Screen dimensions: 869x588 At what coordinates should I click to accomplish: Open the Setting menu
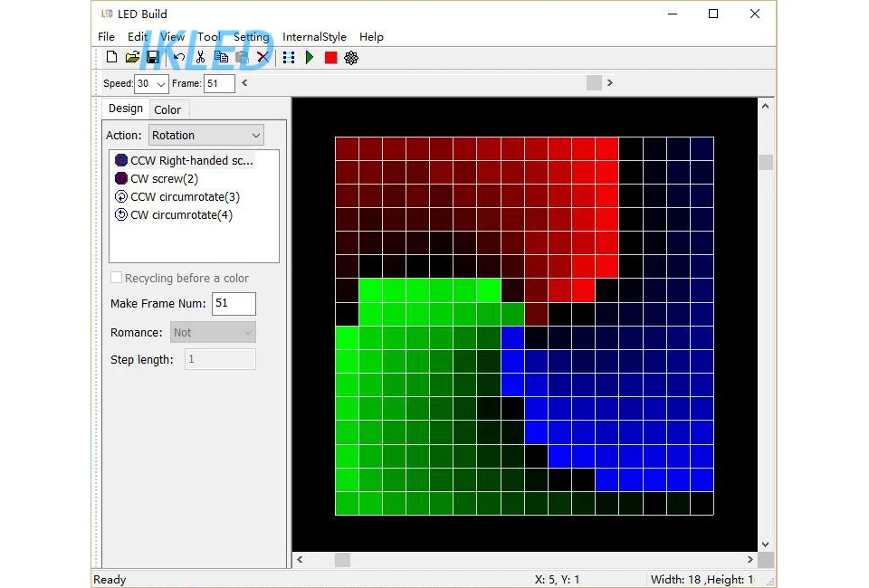[251, 36]
